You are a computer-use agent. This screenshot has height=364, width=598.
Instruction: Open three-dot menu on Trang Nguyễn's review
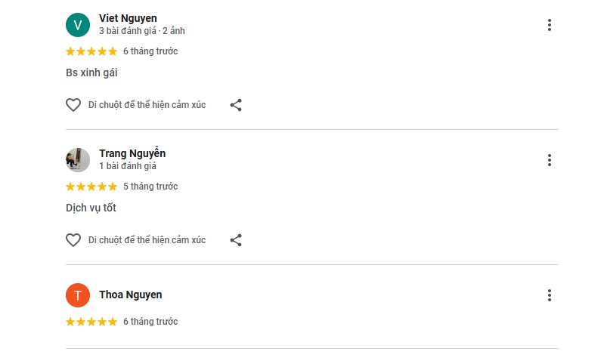tap(550, 160)
